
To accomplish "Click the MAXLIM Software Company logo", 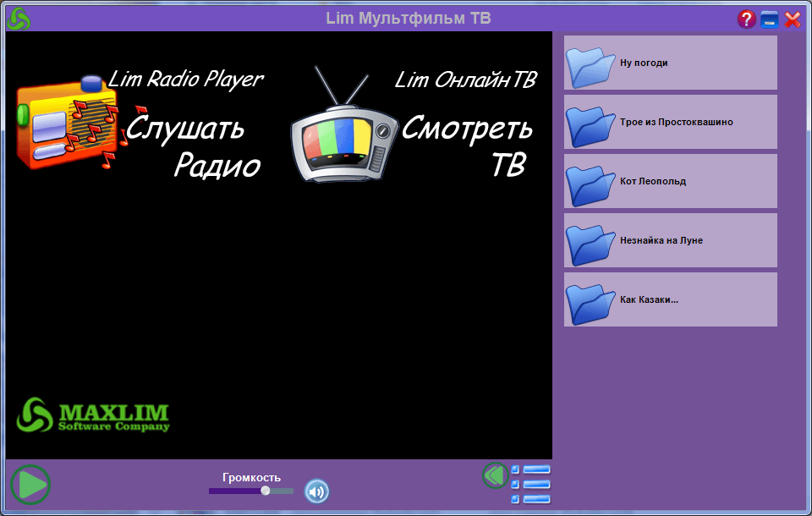I will [93, 415].
